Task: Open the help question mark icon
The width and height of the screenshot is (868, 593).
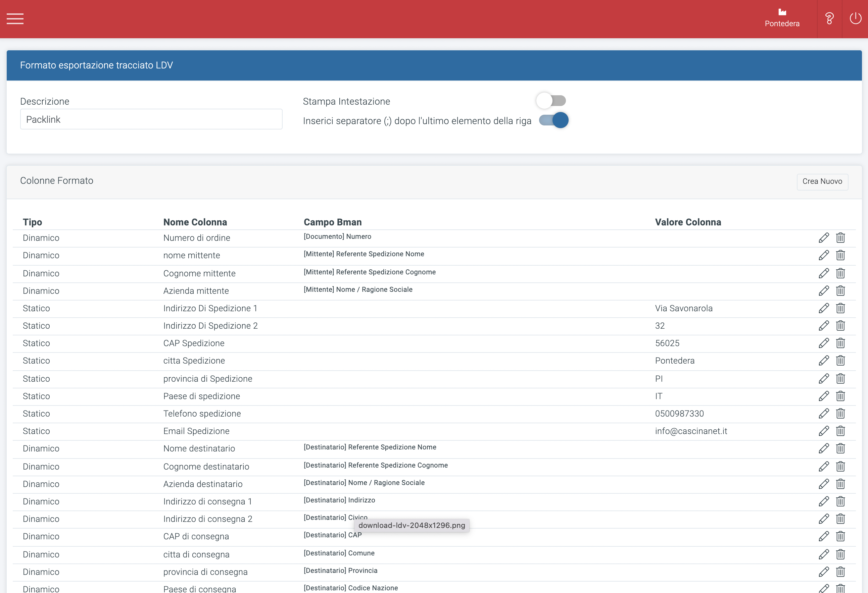Action: click(x=829, y=18)
